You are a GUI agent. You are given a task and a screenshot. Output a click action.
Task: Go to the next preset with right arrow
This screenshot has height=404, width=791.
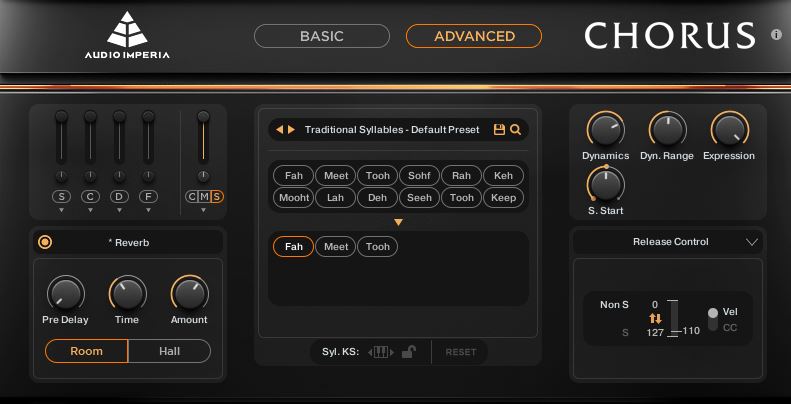pos(291,130)
